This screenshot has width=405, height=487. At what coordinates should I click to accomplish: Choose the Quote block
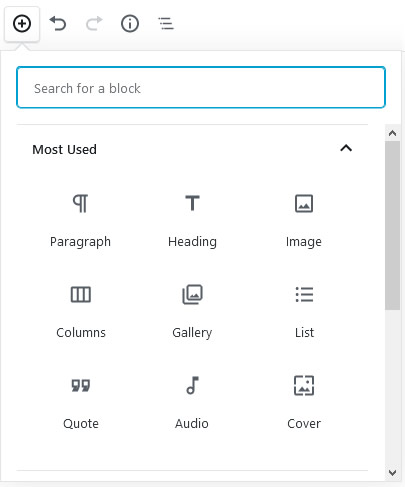tap(81, 402)
